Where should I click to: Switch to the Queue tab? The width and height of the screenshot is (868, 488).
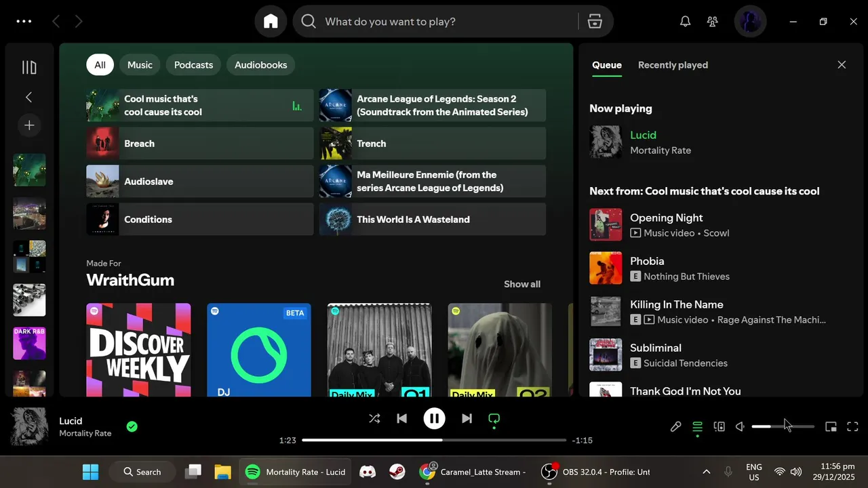(x=607, y=65)
